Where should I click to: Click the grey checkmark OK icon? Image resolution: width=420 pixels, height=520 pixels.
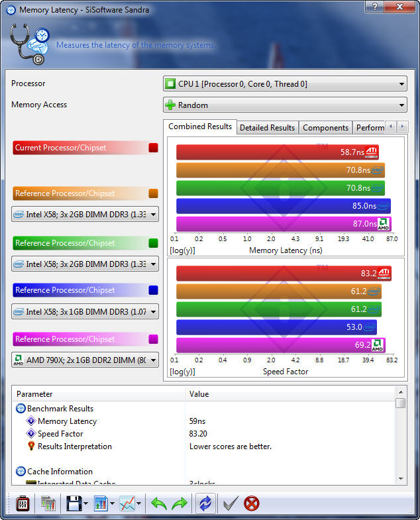pyautogui.click(x=231, y=503)
